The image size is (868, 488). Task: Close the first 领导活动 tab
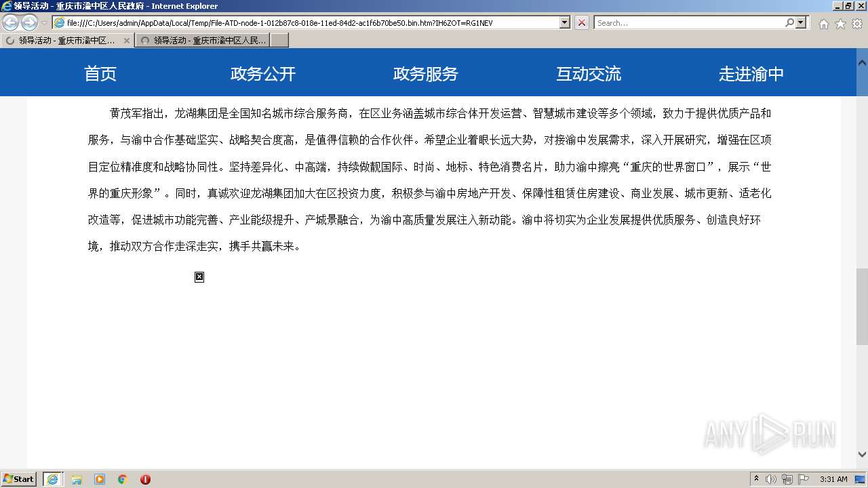tap(126, 40)
